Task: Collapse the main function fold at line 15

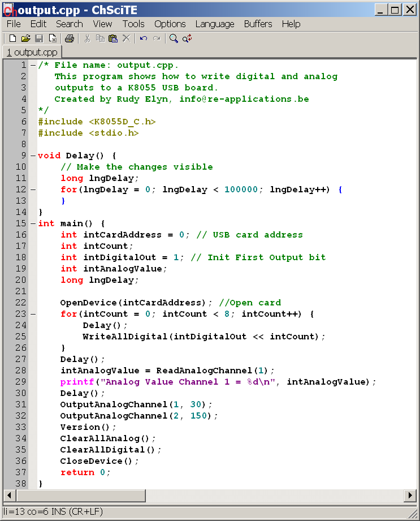Action: pyautogui.click(x=33, y=223)
